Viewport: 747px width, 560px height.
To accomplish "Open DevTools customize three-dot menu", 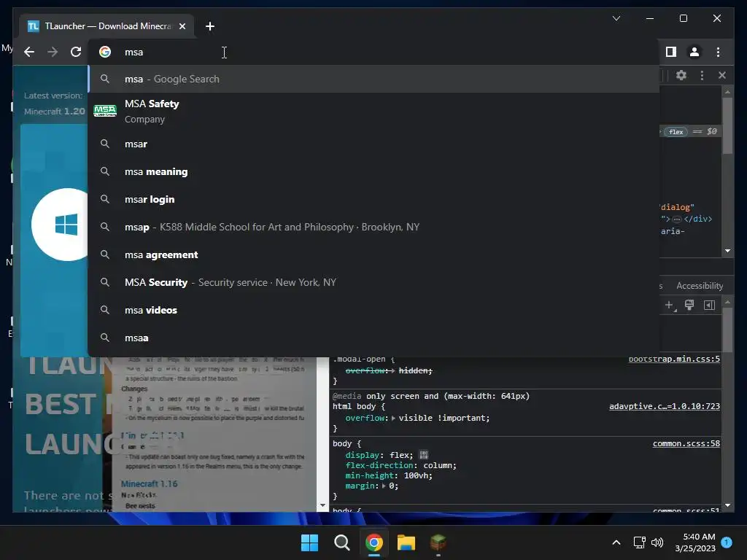I will coord(702,75).
